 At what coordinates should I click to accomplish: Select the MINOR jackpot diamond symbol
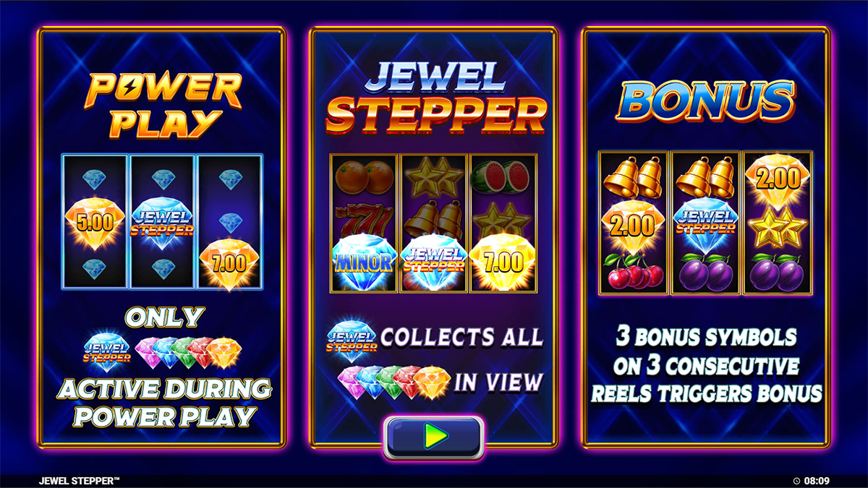363,261
